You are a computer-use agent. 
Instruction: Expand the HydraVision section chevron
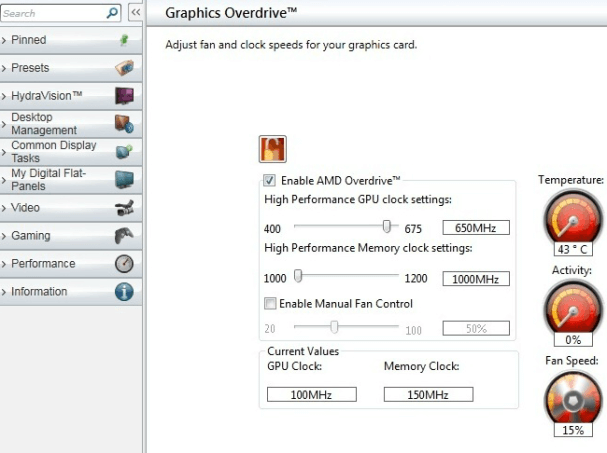[4, 96]
